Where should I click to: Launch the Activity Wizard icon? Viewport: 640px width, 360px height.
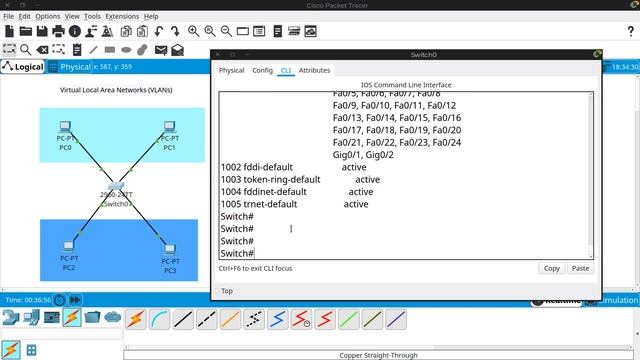coord(107,31)
